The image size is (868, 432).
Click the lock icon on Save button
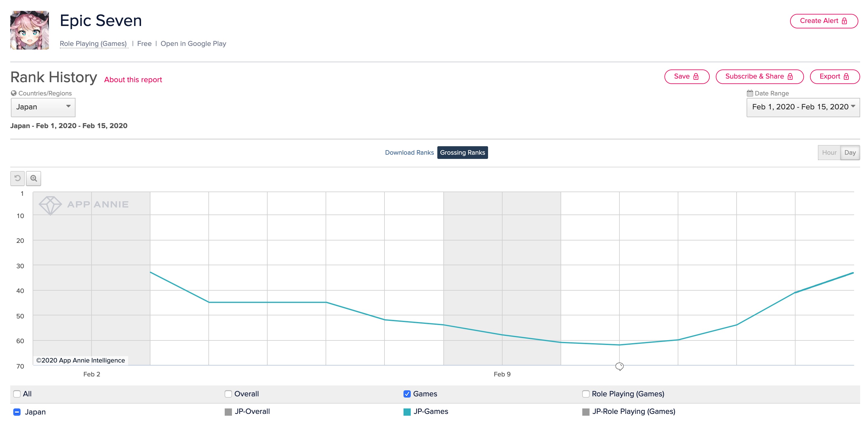(696, 76)
